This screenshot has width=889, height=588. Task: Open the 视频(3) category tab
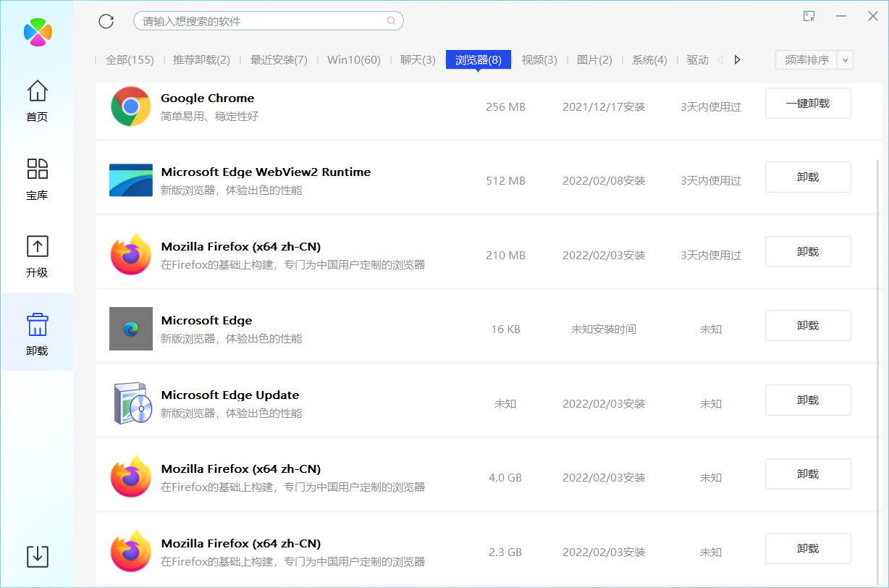tap(539, 60)
